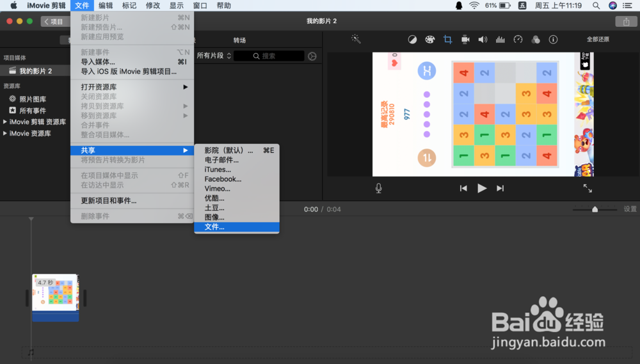Choose 影院（默认）... share option
This screenshot has width=640, height=364.
(237, 150)
